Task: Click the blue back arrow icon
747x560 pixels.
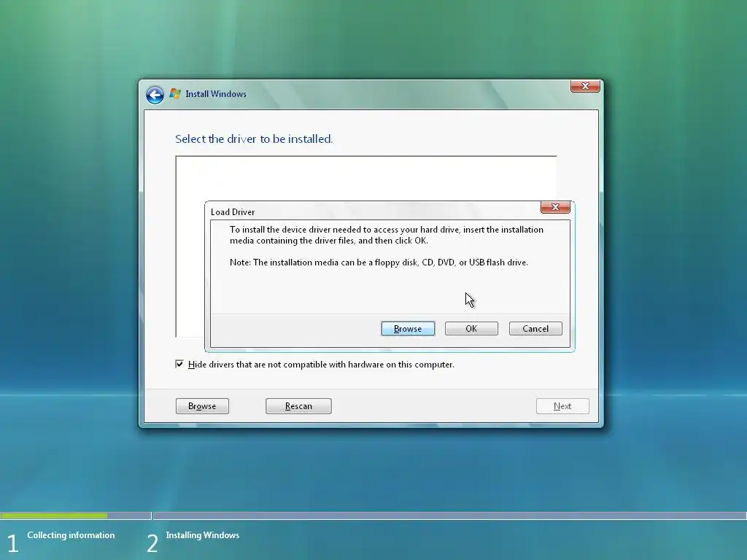Action: click(x=155, y=95)
